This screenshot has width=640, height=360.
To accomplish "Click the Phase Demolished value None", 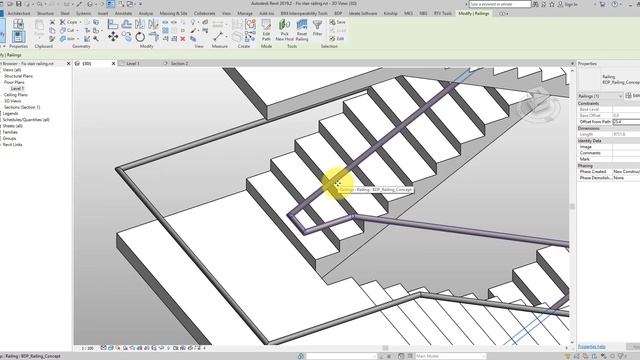I will 626,178.
